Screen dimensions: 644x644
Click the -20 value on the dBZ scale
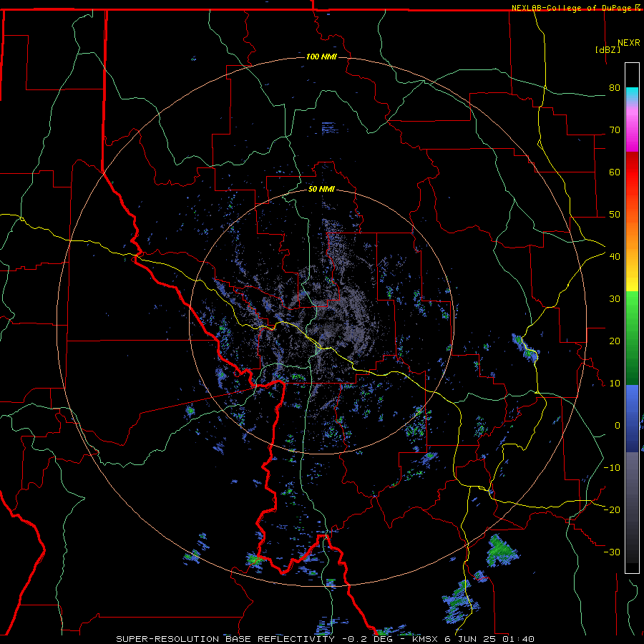(x=612, y=509)
